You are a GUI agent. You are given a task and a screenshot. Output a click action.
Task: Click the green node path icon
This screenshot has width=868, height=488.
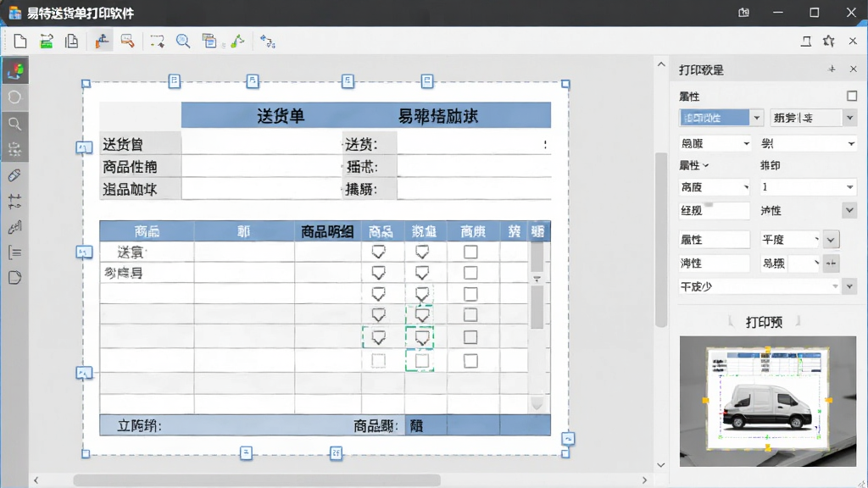[237, 41]
